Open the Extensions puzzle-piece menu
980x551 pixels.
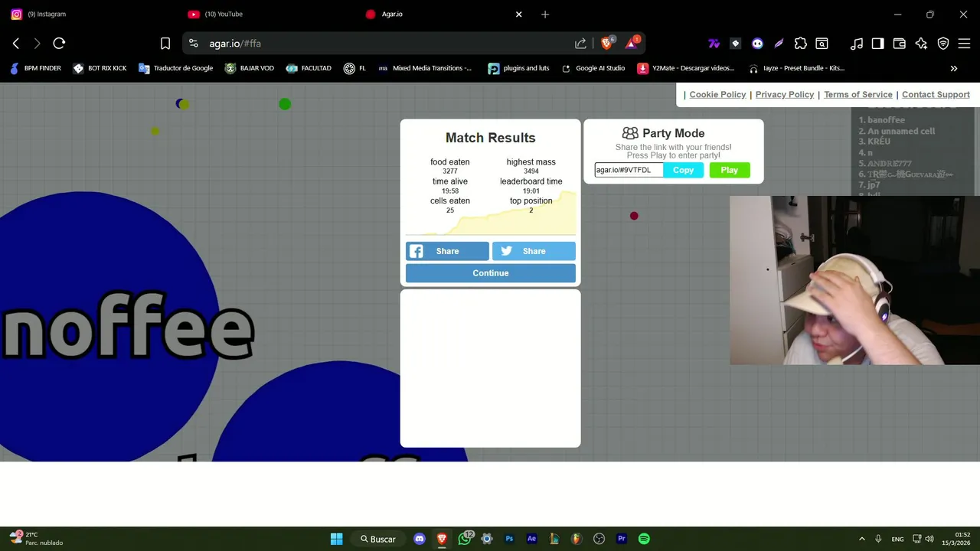(800, 44)
